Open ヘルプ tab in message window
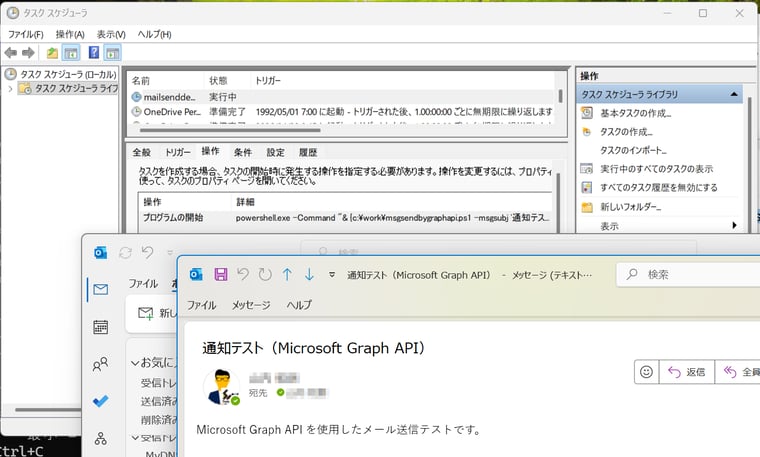Image resolution: width=760 pixels, height=457 pixels. 299,305
